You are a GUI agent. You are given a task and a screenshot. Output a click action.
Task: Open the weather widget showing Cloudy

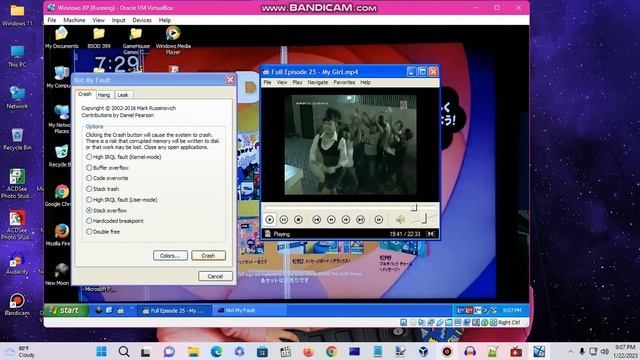[x=20, y=351]
